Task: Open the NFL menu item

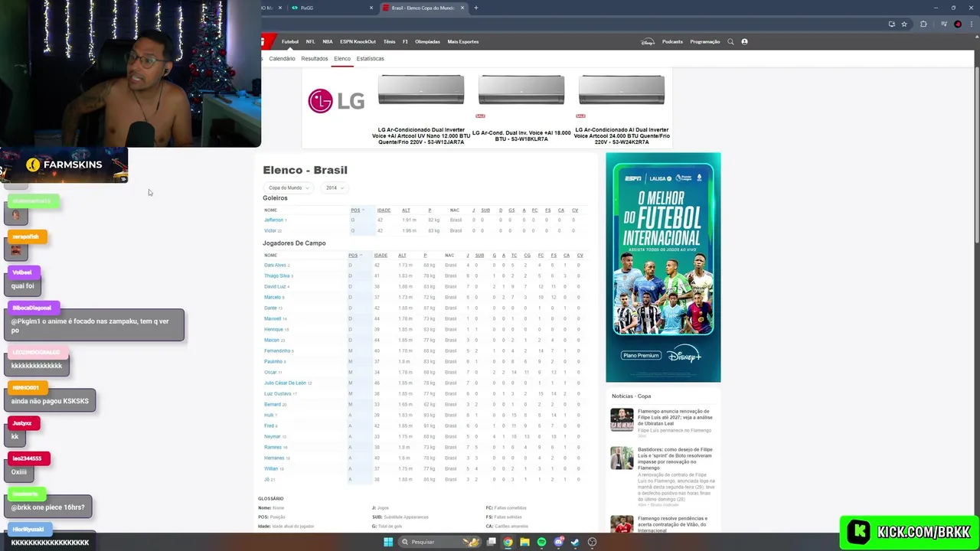Action: click(310, 41)
